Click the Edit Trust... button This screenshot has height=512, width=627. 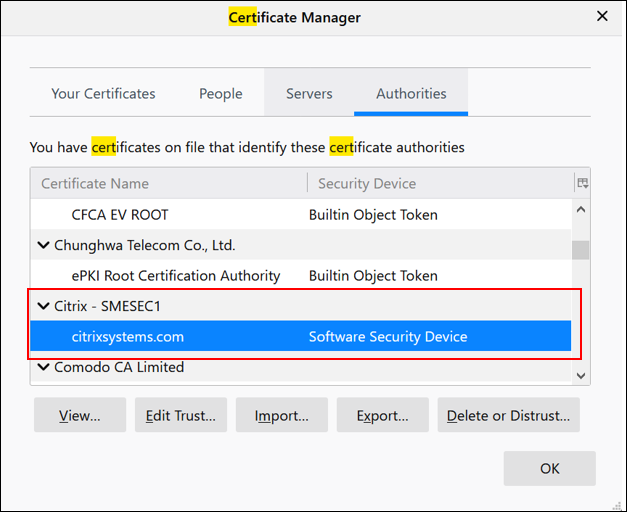point(181,415)
